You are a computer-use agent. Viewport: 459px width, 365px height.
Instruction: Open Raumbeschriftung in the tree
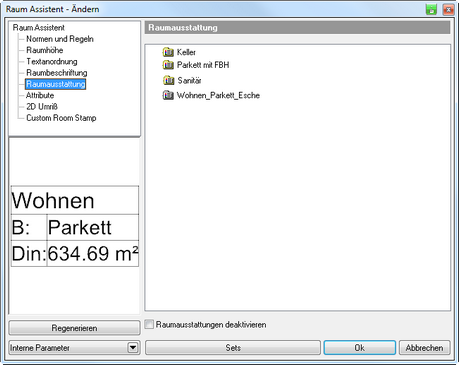pos(57,73)
